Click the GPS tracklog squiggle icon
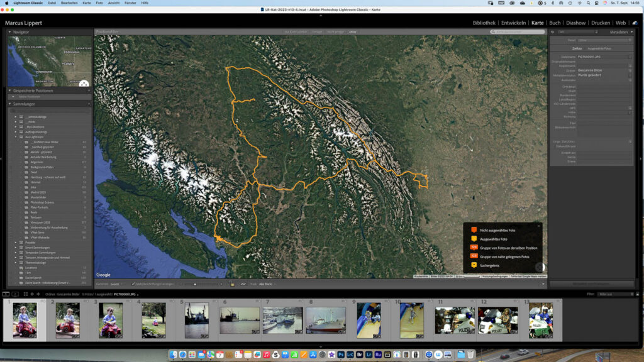The width and height of the screenshot is (644, 362). pyautogui.click(x=243, y=284)
